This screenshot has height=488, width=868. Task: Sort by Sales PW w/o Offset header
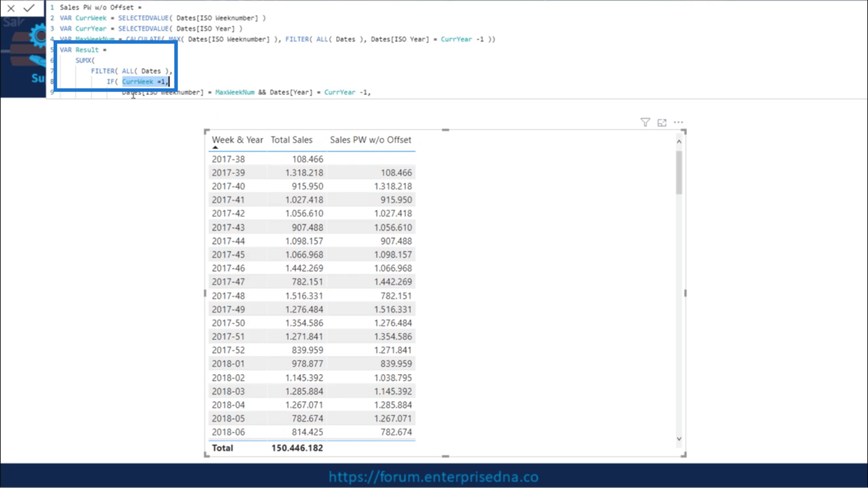370,140
